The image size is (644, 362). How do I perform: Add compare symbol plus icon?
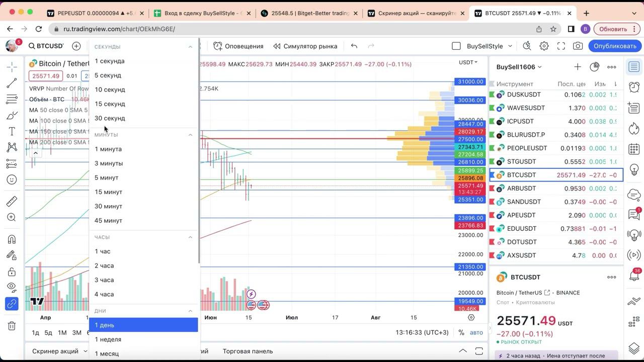76,46
